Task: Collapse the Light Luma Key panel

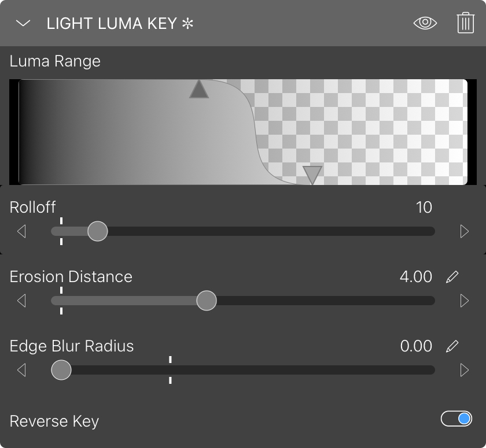Action: [x=23, y=23]
